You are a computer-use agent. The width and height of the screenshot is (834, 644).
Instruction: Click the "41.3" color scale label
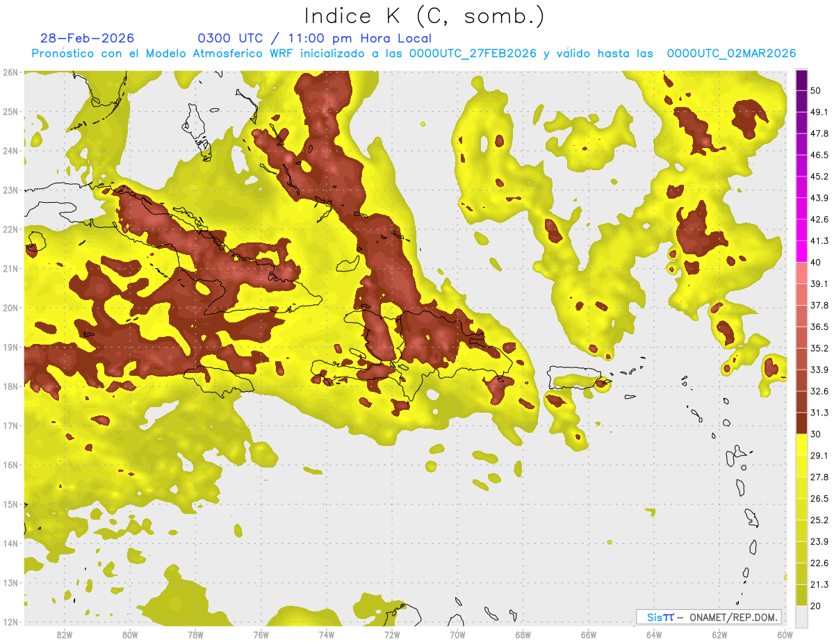819,241
